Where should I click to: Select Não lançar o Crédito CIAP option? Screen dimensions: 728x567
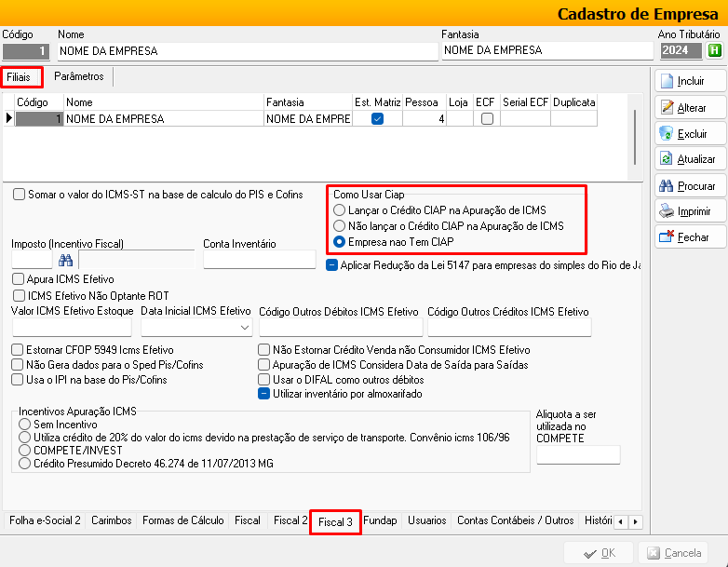click(340, 226)
